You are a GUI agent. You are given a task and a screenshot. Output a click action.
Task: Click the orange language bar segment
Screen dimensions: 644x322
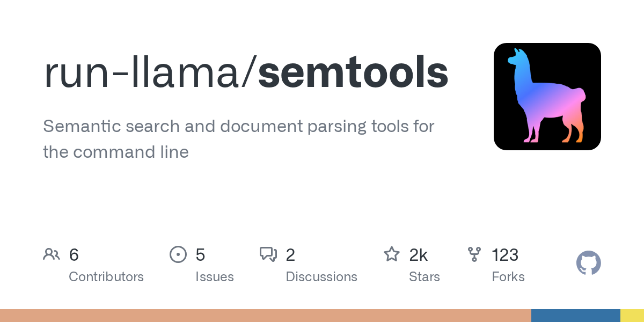pyautogui.click(x=266, y=316)
